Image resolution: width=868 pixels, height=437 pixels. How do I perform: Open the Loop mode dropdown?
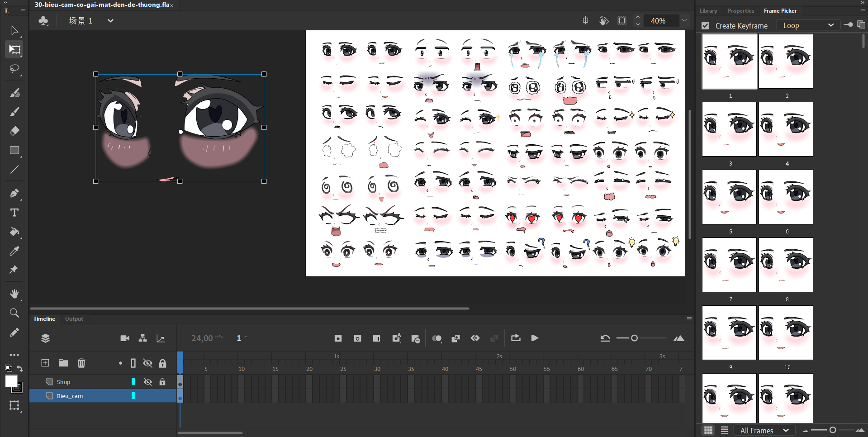pos(808,25)
